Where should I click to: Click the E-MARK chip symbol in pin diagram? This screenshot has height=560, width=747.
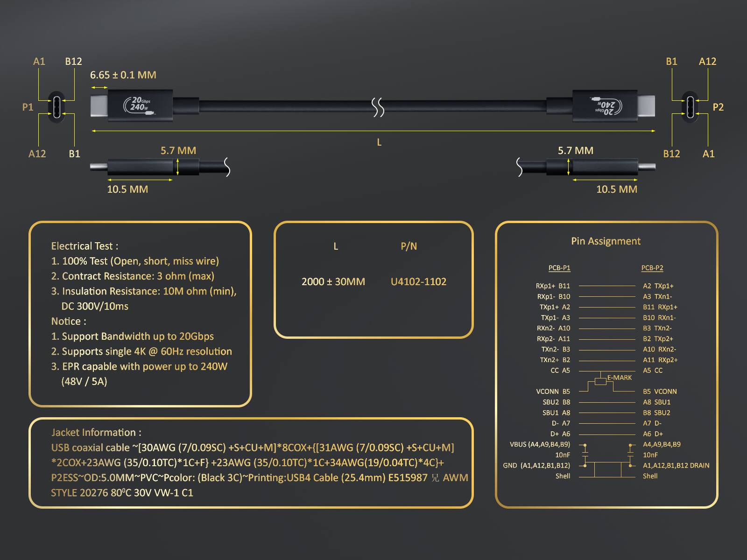(600, 382)
